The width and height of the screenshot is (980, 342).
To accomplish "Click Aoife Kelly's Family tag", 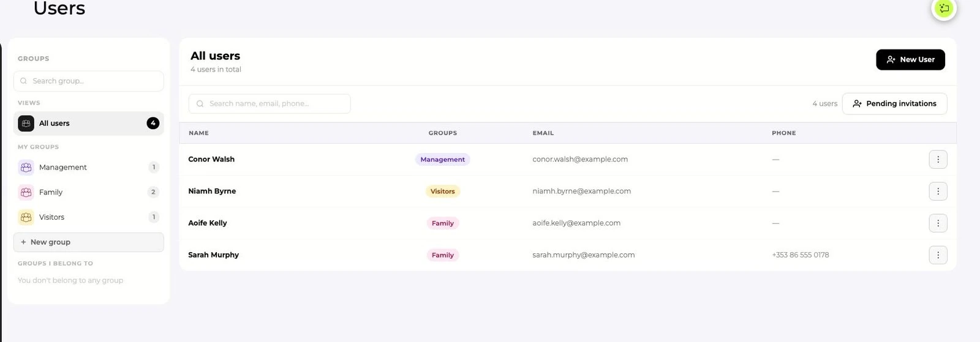I will coord(442,223).
